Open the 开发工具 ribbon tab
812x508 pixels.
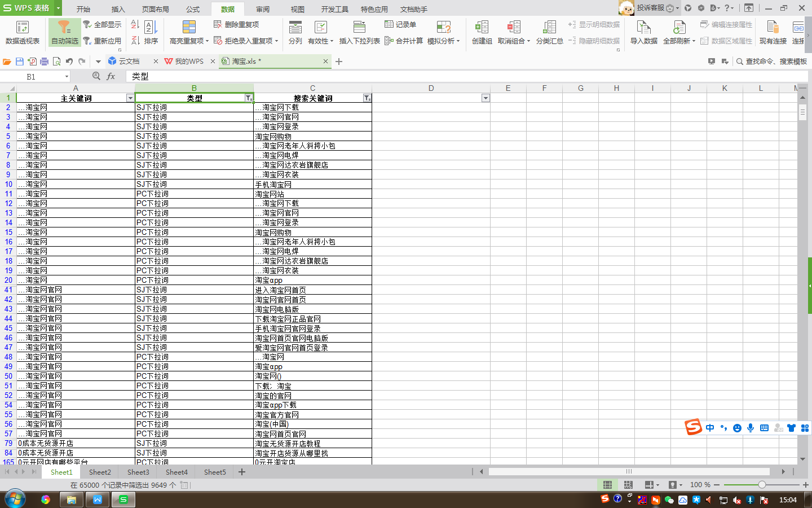(335, 9)
